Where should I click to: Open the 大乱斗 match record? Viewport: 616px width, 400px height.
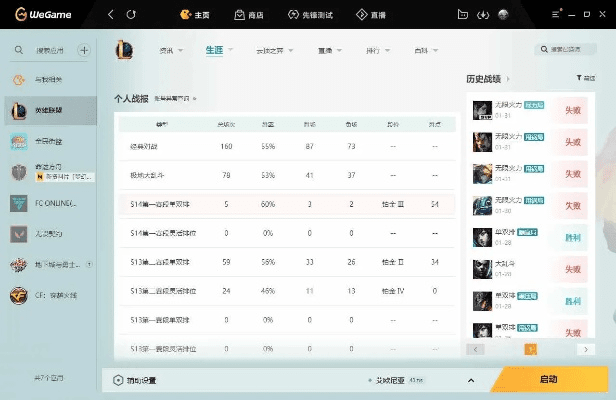click(530, 269)
